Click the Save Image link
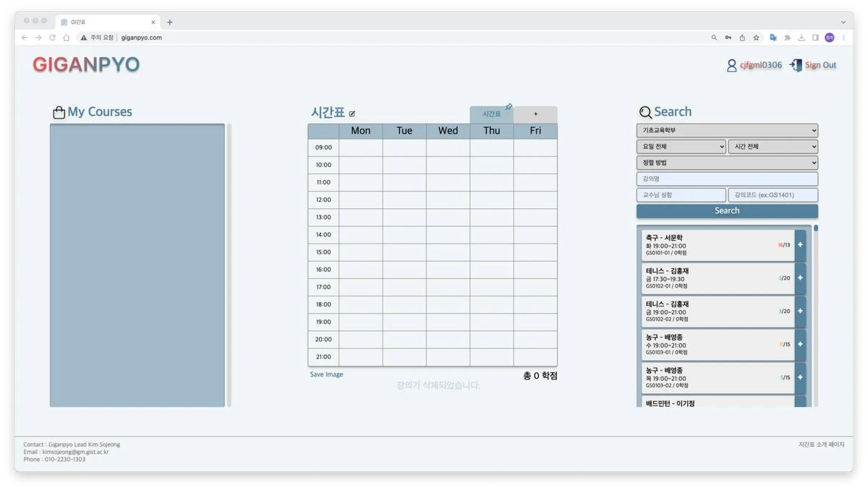 pyautogui.click(x=326, y=374)
